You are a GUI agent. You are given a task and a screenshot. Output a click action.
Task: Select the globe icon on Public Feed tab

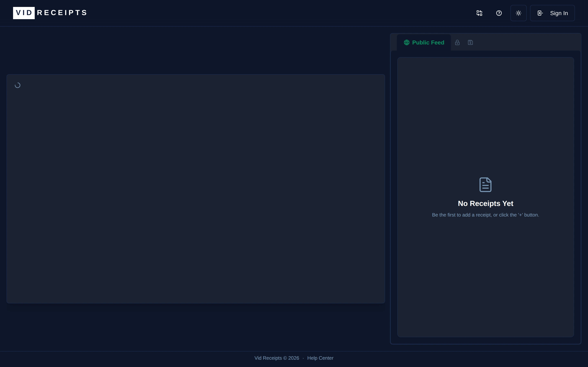pos(406,42)
